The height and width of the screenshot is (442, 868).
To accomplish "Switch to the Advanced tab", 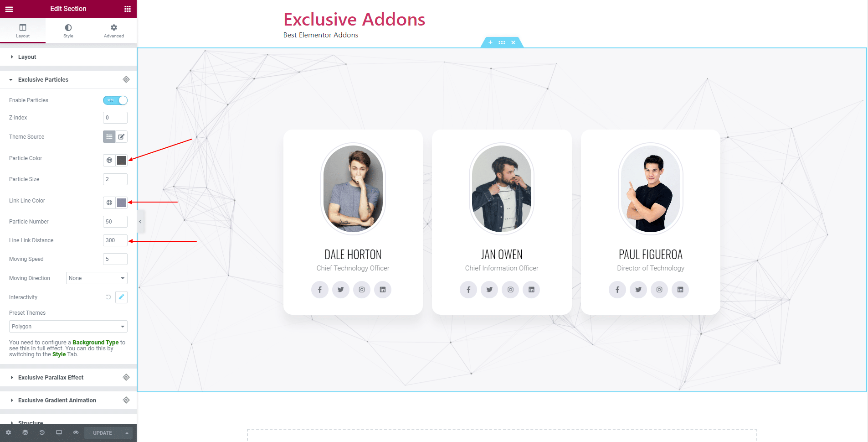I will 114,31.
